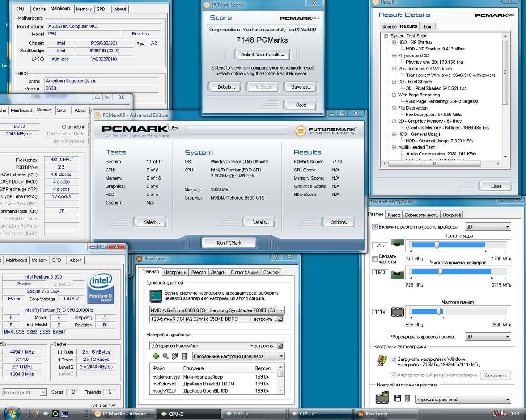Click the Futuremark logo in PCMark05 window

325,130
